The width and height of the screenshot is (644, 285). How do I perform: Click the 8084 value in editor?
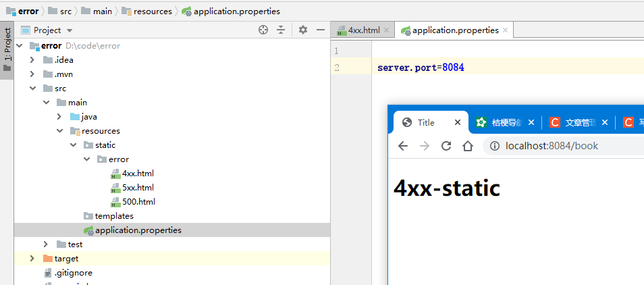pyautogui.click(x=454, y=68)
